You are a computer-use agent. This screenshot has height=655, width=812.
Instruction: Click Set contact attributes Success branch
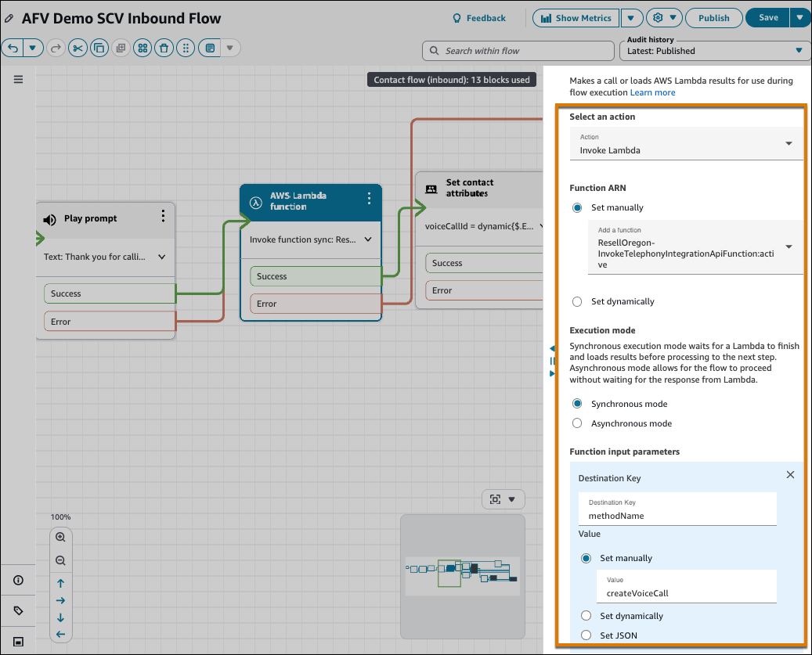[484, 263]
